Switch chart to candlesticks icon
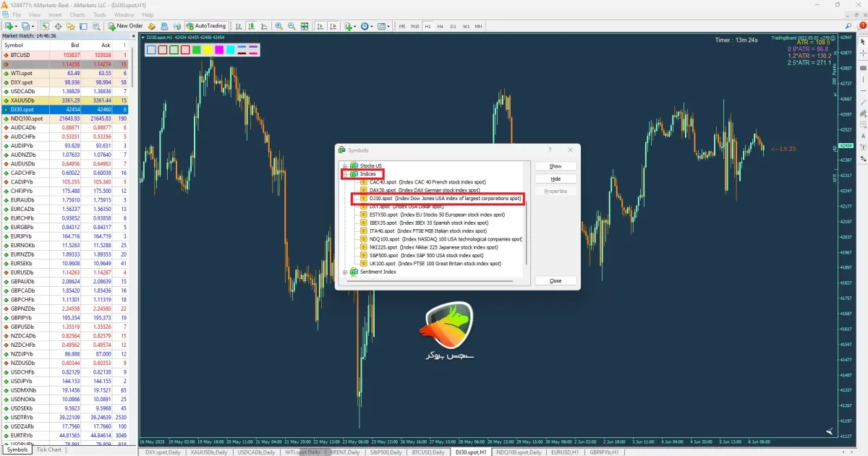Image resolution: width=868 pixels, height=456 pixels. pos(251,26)
